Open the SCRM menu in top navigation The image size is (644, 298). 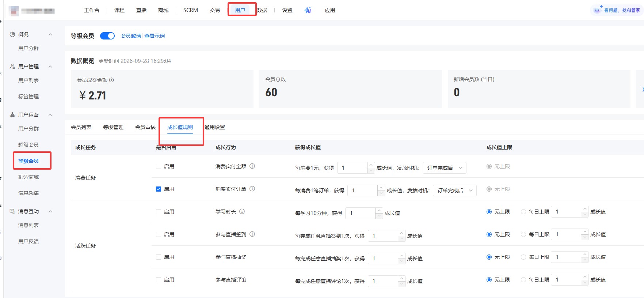191,10
